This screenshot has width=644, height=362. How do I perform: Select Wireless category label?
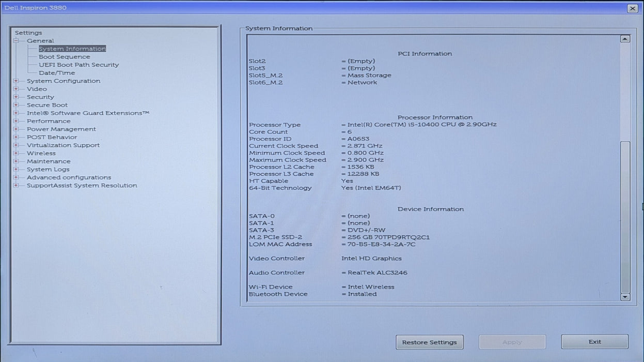[41, 153]
